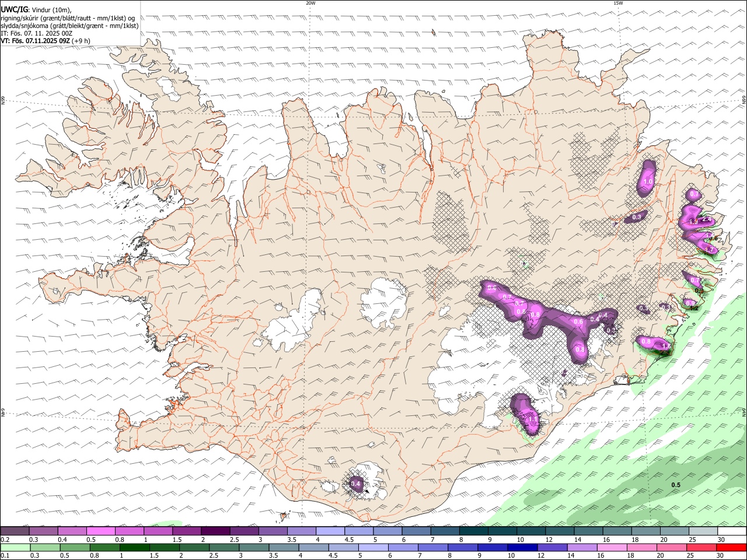The height and width of the screenshot is (560, 747).
Task: Select the light lavender 4 swatch on snow scale
Action: coord(330,531)
